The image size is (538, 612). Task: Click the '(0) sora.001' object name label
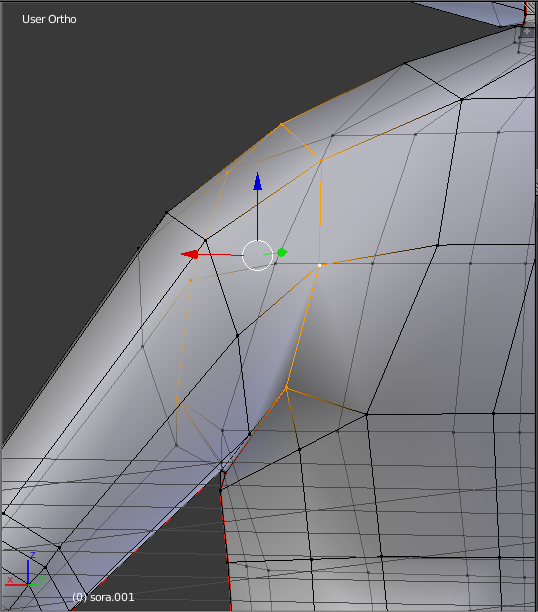pyautogui.click(x=103, y=597)
